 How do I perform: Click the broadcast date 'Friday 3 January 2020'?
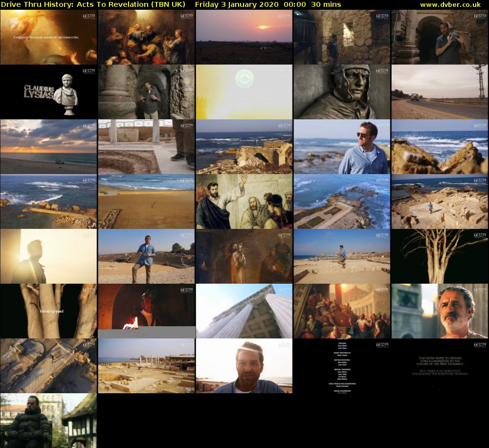[237, 5]
